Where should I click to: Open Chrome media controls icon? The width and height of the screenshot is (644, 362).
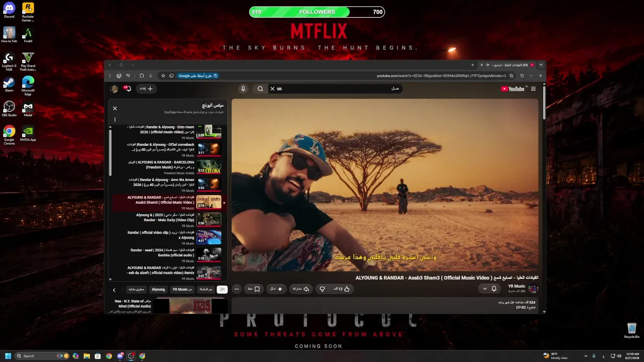coord(128,76)
